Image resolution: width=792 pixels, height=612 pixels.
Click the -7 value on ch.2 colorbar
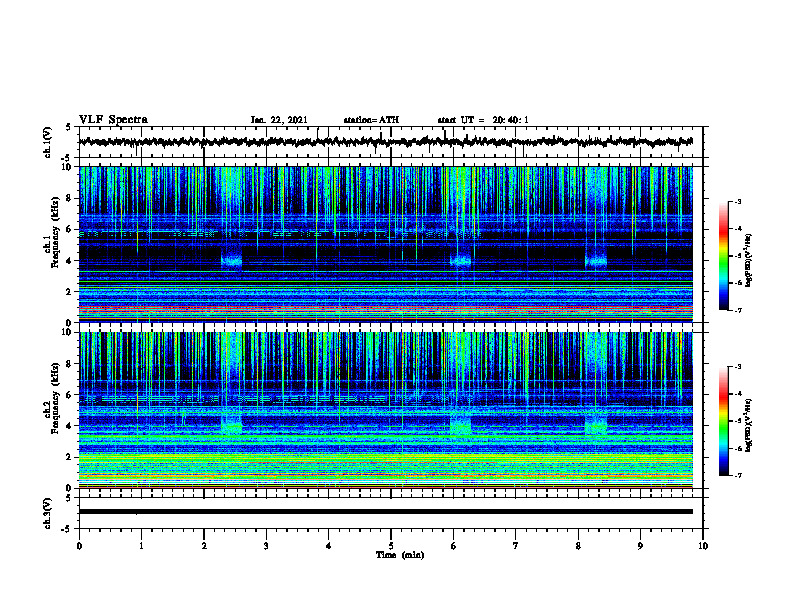click(737, 476)
